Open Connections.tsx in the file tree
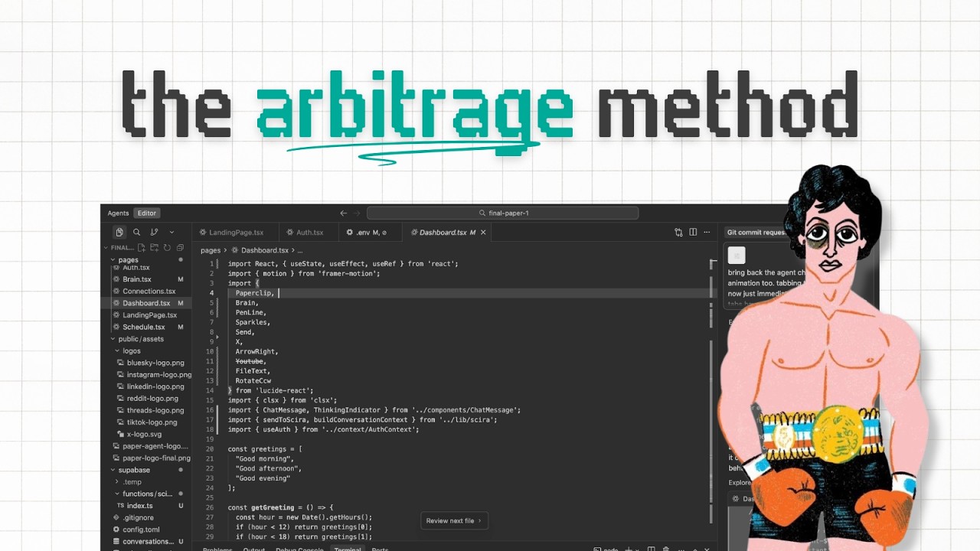Screen dimensions: 980x551 (145, 292)
